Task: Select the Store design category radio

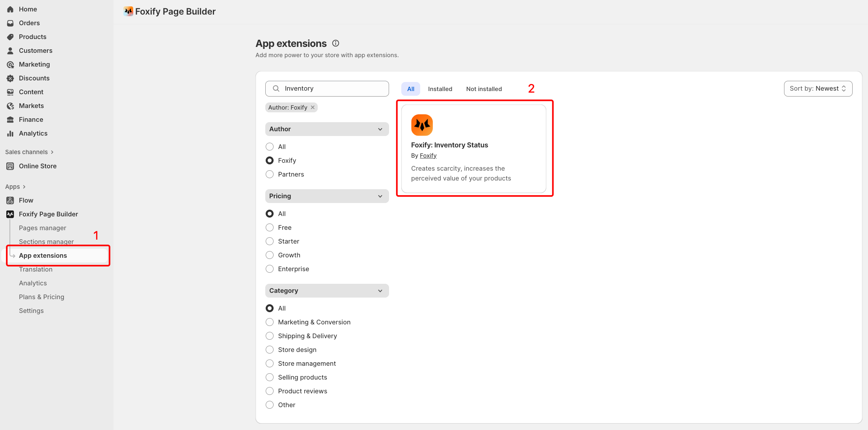Action: point(270,350)
